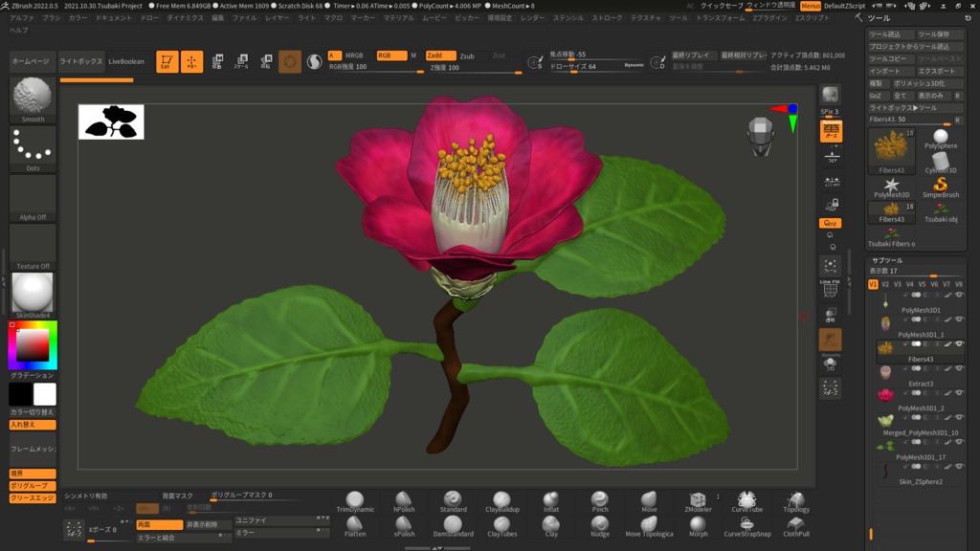Toggle the Floor grid button

click(x=832, y=156)
